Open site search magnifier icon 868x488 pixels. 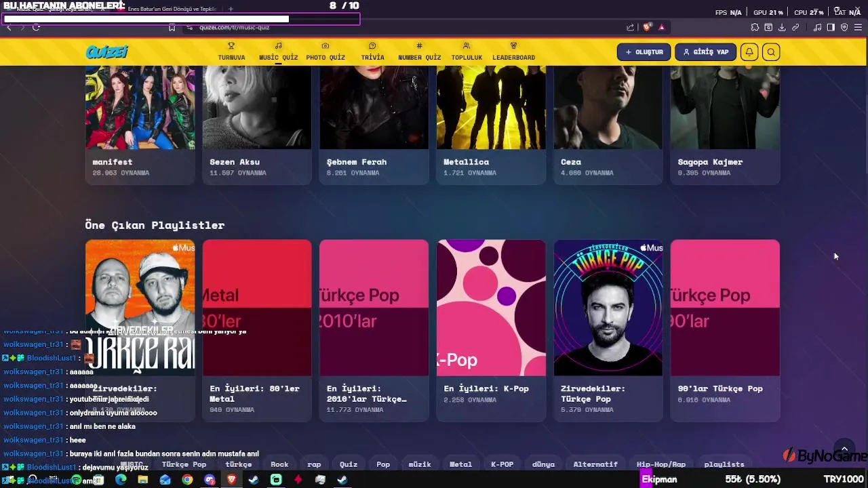771,52
